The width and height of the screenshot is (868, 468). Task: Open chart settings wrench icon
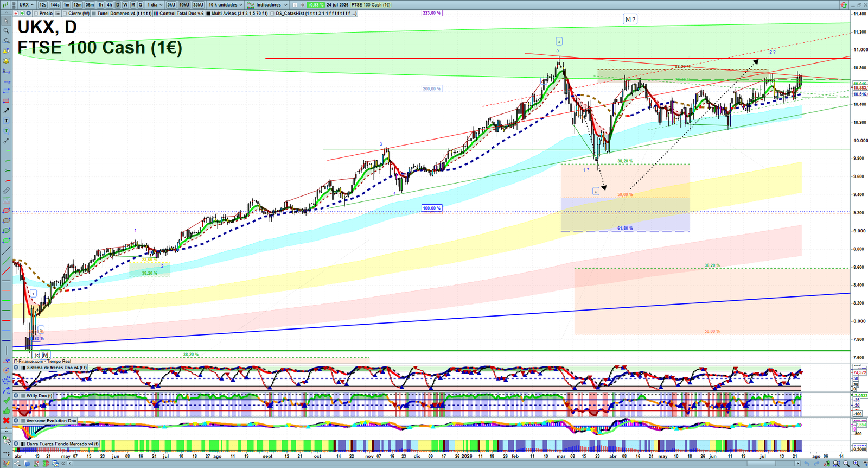[x=827, y=464]
